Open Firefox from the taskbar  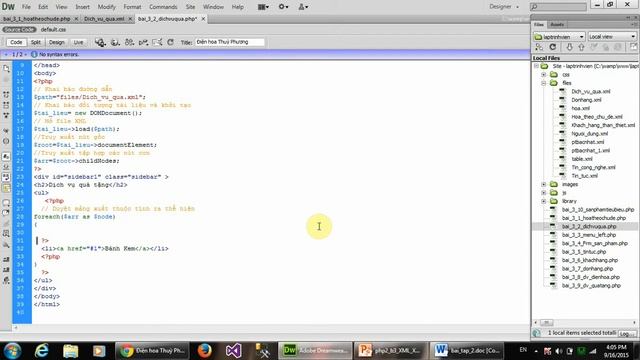tap(204, 351)
